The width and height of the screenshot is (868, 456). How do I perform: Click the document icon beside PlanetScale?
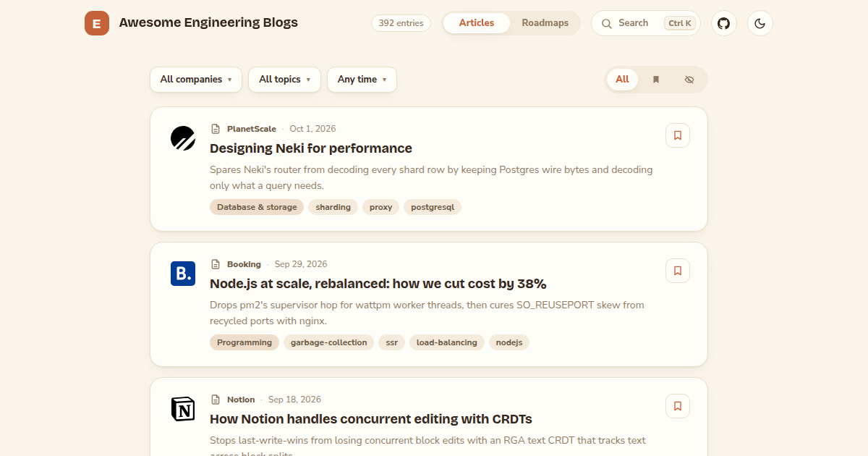(x=216, y=129)
